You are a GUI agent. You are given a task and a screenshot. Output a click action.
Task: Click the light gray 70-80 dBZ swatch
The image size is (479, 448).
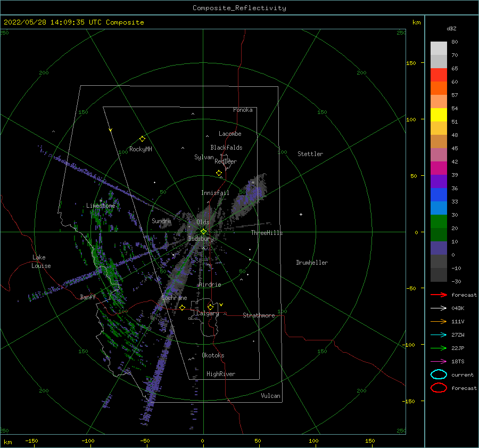439,48
